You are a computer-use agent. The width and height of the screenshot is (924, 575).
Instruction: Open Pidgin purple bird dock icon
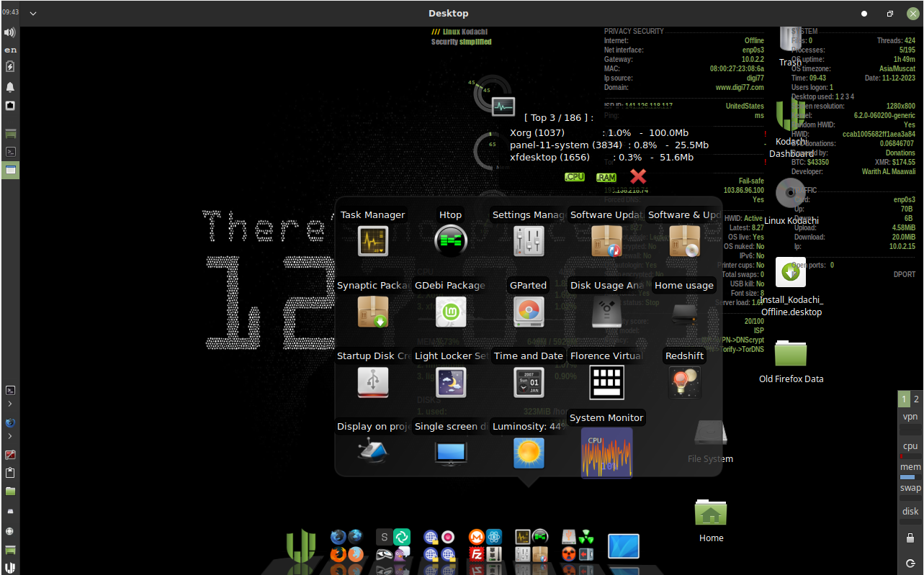pyautogui.click(x=401, y=554)
